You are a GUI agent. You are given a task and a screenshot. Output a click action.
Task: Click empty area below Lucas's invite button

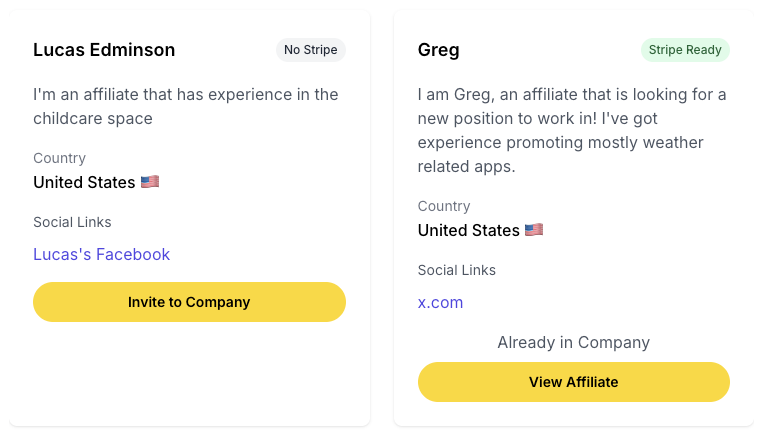pos(189,373)
